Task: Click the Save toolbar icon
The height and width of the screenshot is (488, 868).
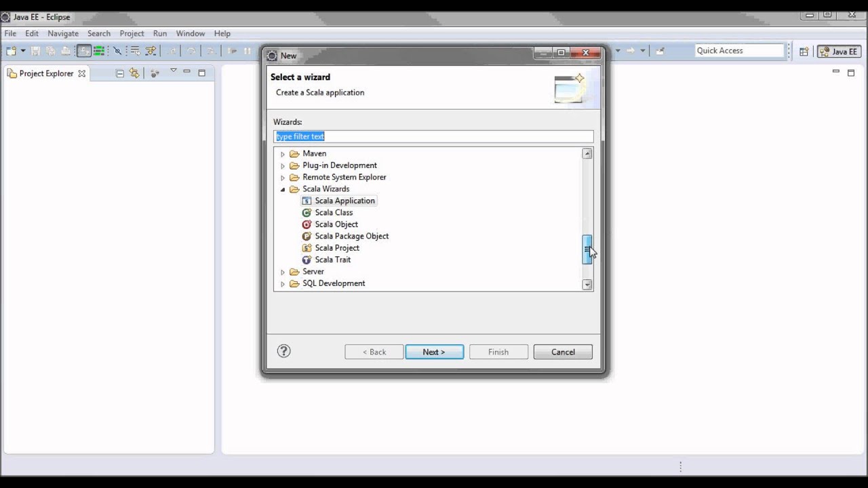Action: (36, 51)
